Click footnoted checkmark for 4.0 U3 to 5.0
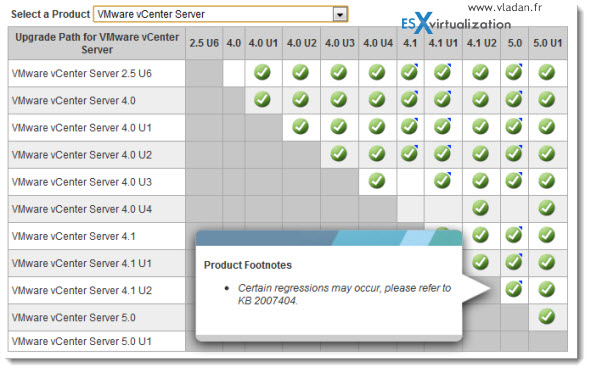The width and height of the screenshot is (590, 371). pos(514,181)
